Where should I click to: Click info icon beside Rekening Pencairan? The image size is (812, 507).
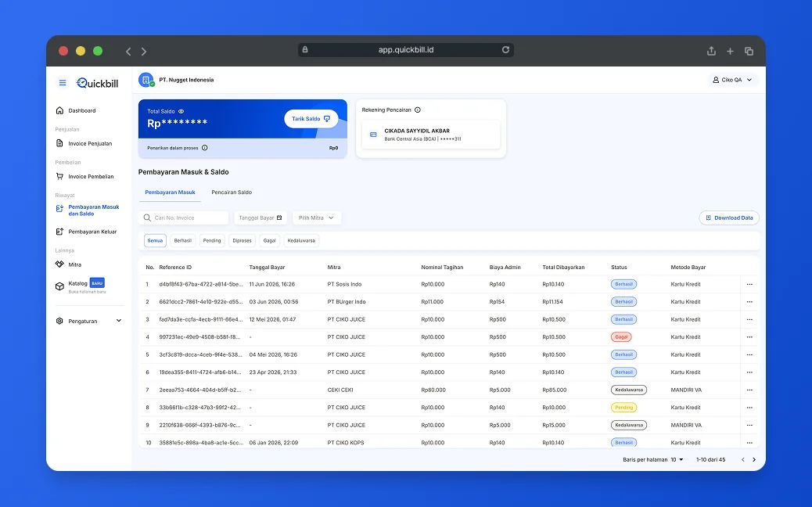click(x=418, y=110)
